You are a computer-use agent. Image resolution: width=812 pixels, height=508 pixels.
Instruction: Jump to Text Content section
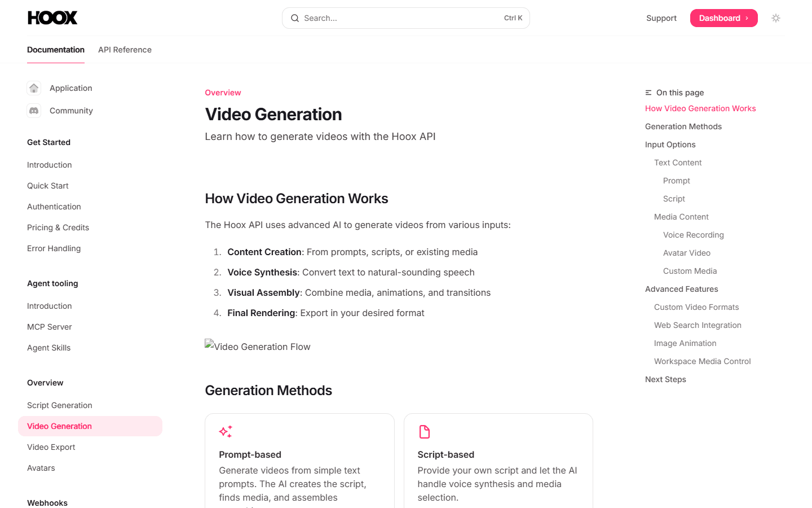pyautogui.click(x=678, y=163)
